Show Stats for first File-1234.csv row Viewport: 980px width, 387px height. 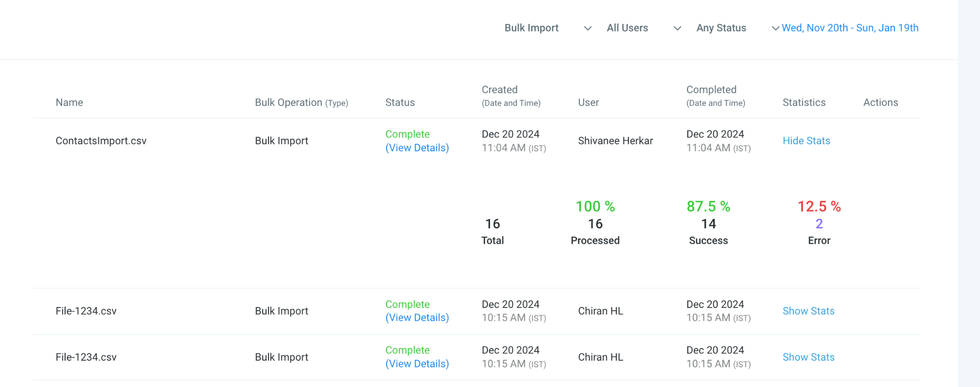point(808,311)
